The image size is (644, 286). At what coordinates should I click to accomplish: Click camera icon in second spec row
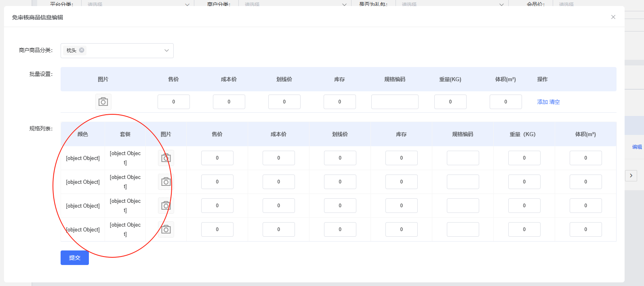pos(166,182)
